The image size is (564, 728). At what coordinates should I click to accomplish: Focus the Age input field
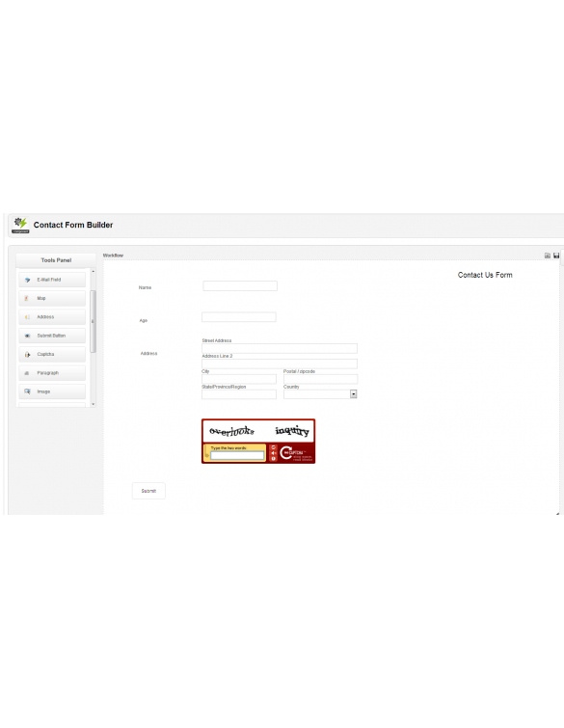(239, 317)
